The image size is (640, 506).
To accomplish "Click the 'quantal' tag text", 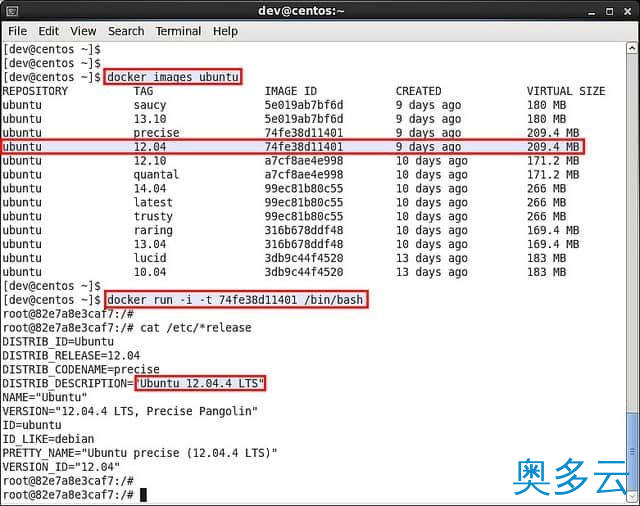I will pos(156,175).
